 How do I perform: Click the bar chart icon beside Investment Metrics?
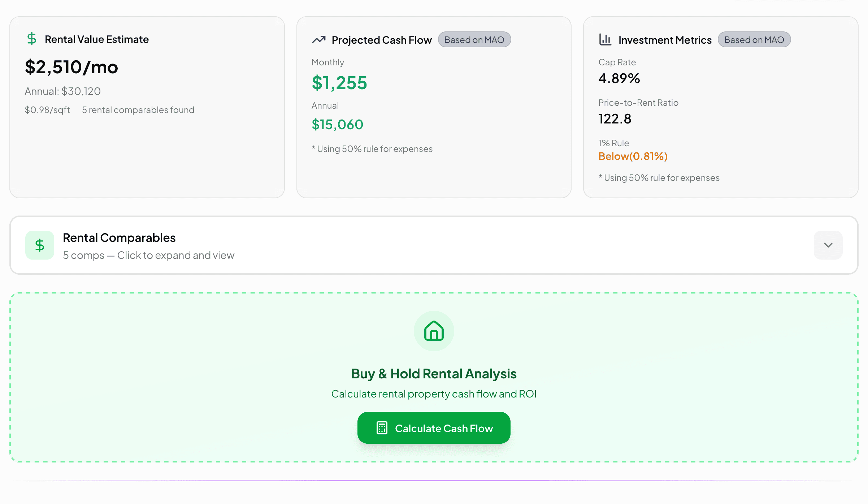click(x=605, y=40)
